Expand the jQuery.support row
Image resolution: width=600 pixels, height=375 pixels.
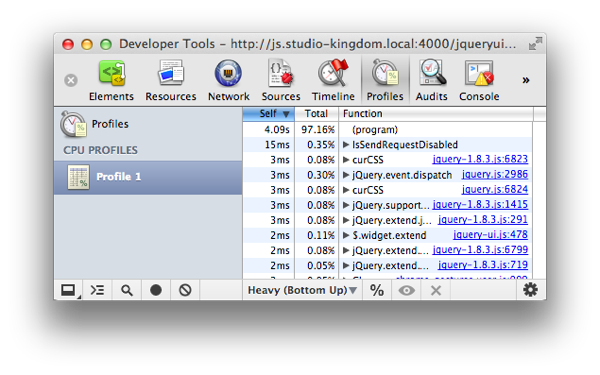point(346,205)
